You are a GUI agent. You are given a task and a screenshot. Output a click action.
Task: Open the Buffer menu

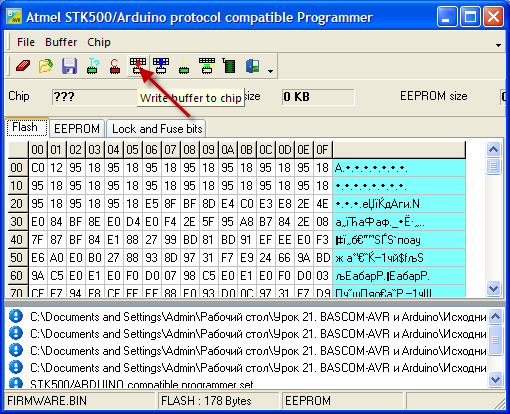point(61,42)
